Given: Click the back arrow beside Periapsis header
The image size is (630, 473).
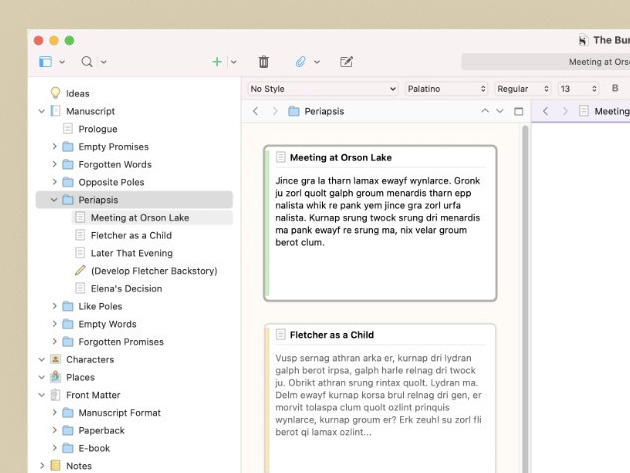Looking at the screenshot, I should pyautogui.click(x=256, y=111).
